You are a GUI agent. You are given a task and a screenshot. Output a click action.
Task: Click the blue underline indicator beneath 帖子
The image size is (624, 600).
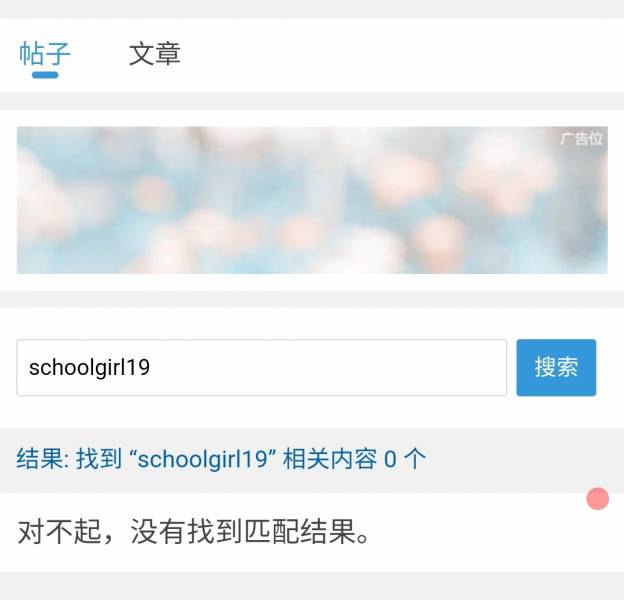45,75
